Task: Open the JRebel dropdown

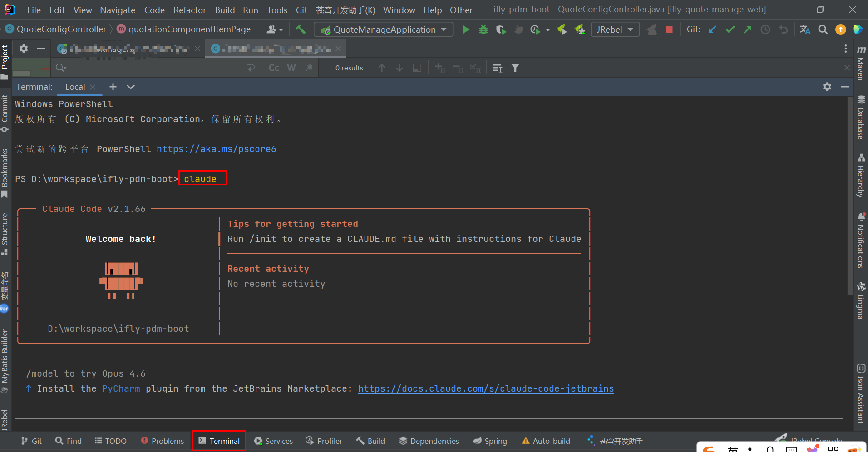Action: (615, 29)
